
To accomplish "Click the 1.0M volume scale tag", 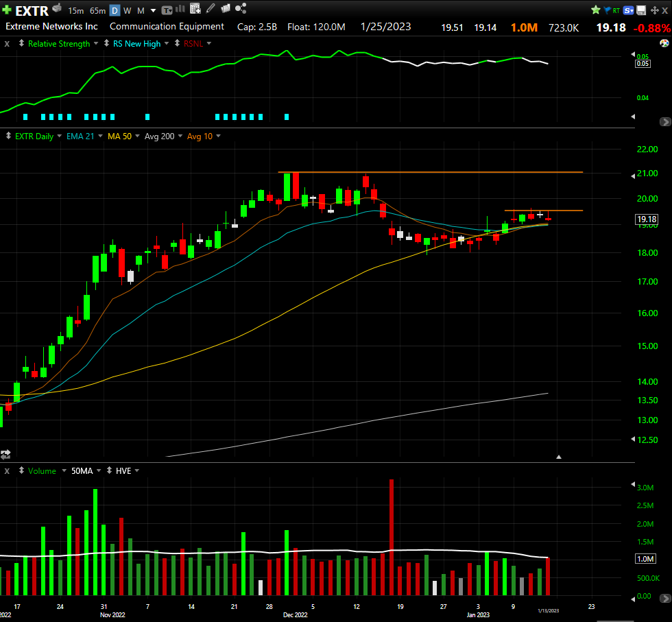I will tap(645, 559).
